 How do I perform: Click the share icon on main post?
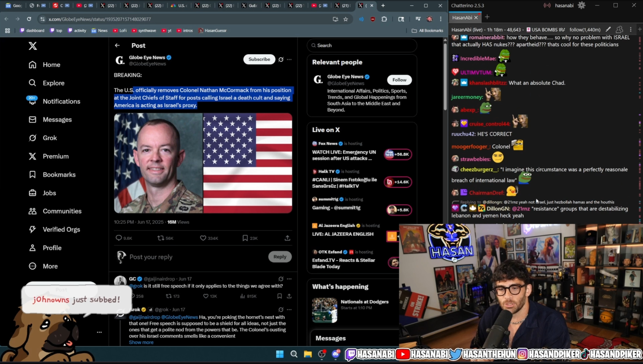[287, 238]
